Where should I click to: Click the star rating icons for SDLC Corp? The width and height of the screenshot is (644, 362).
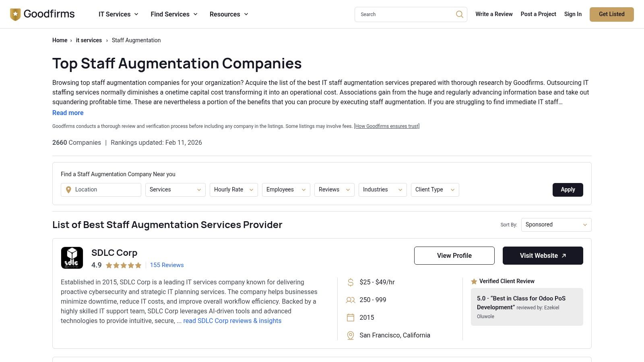124,265
